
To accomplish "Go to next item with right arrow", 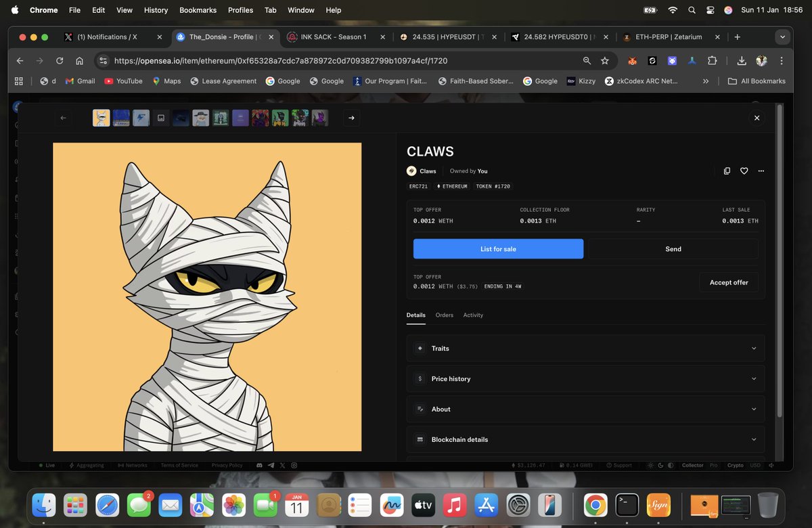I will tap(351, 118).
